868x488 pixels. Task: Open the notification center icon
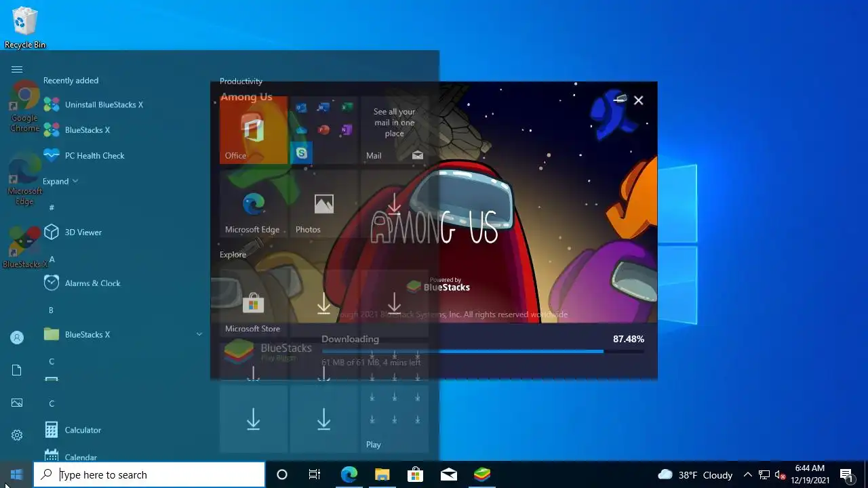click(x=846, y=474)
